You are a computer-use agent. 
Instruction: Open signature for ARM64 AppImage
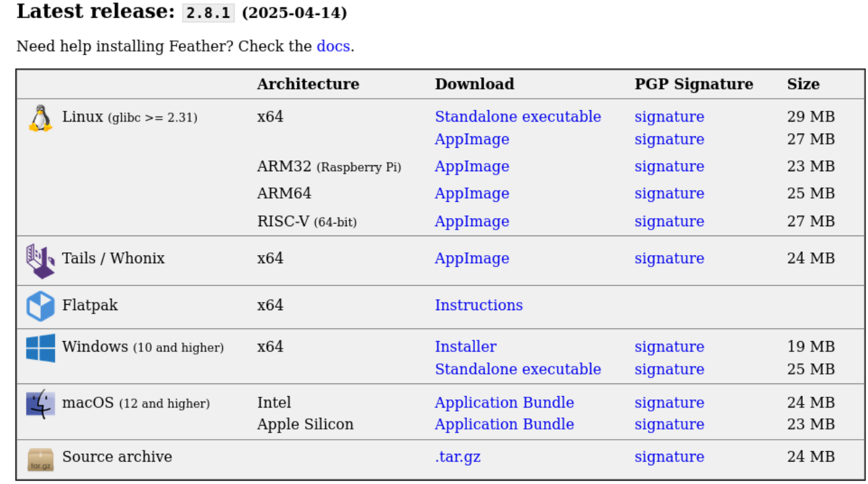[x=669, y=193]
